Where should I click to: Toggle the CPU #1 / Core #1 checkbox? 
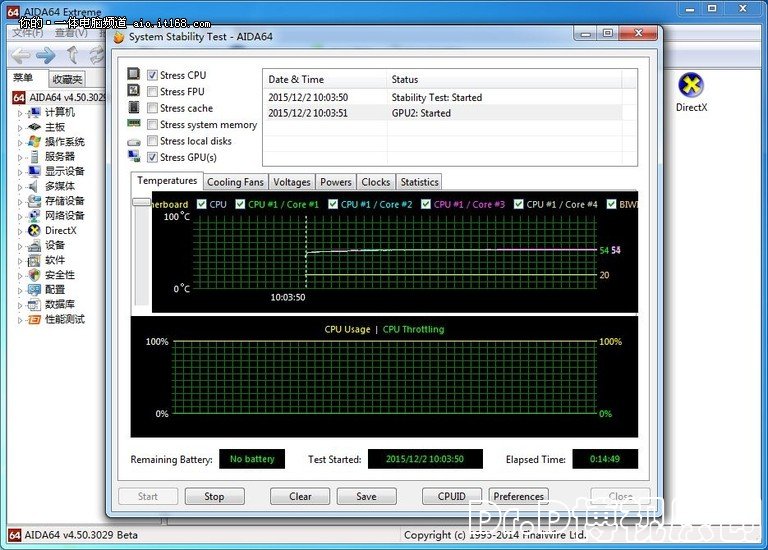pyautogui.click(x=240, y=204)
